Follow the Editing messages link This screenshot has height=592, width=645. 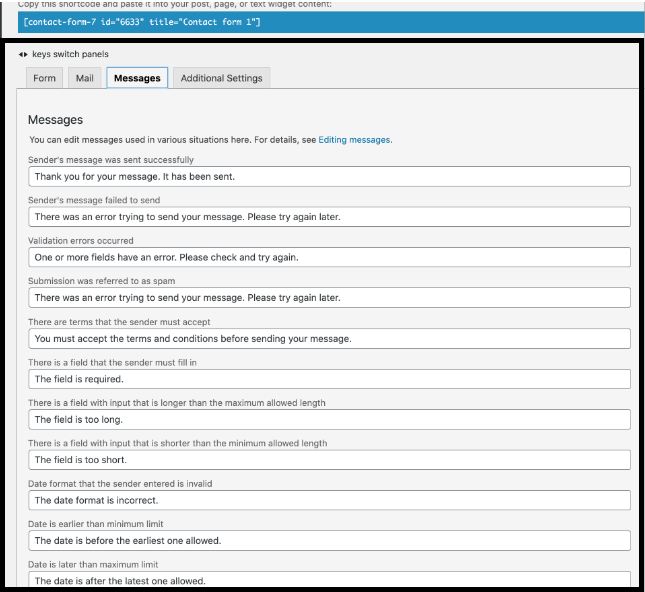pos(354,140)
